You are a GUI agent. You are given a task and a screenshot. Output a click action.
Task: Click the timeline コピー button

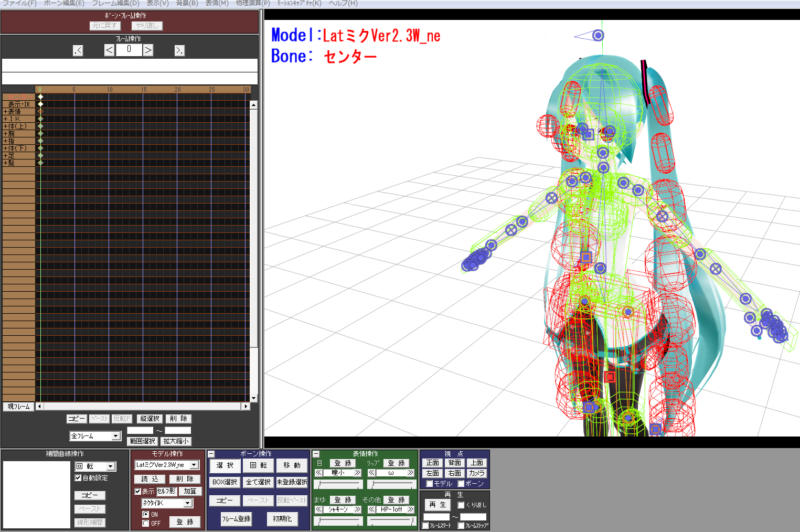coord(77,419)
